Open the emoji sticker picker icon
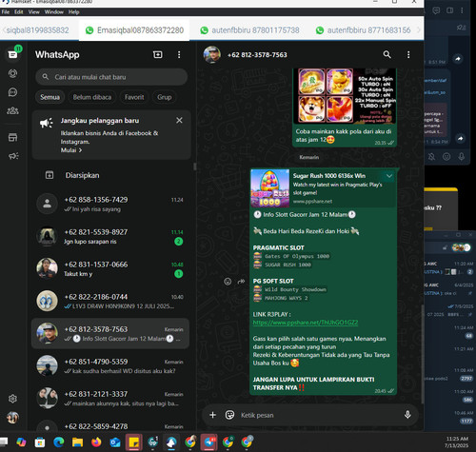This screenshot has width=476, height=452. (x=229, y=415)
